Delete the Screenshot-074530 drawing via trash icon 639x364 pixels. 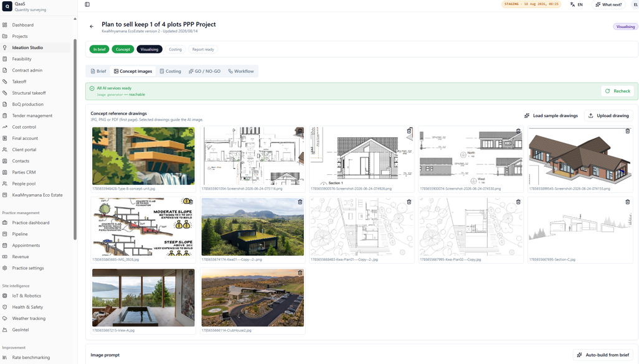pyautogui.click(x=518, y=131)
